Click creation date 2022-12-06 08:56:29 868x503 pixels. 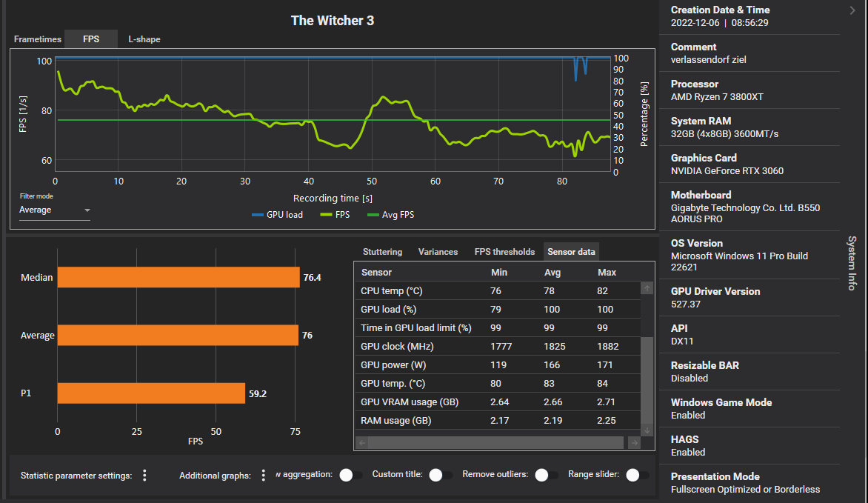point(720,23)
